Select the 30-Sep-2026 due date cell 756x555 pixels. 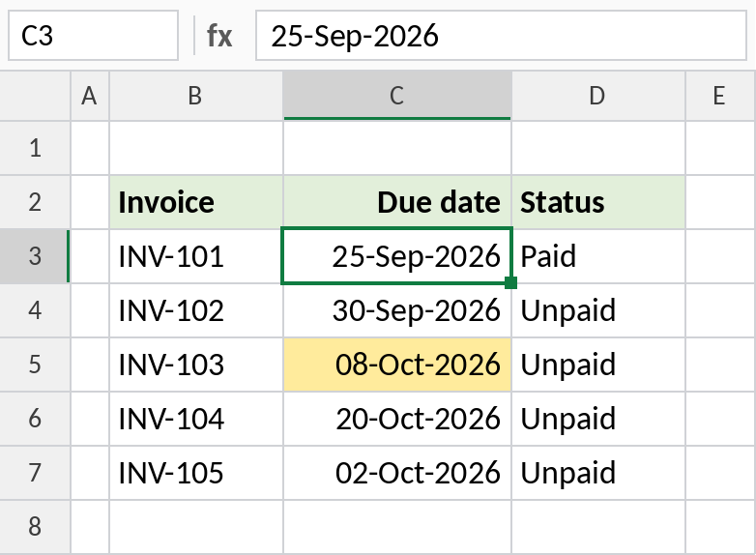coord(397,310)
